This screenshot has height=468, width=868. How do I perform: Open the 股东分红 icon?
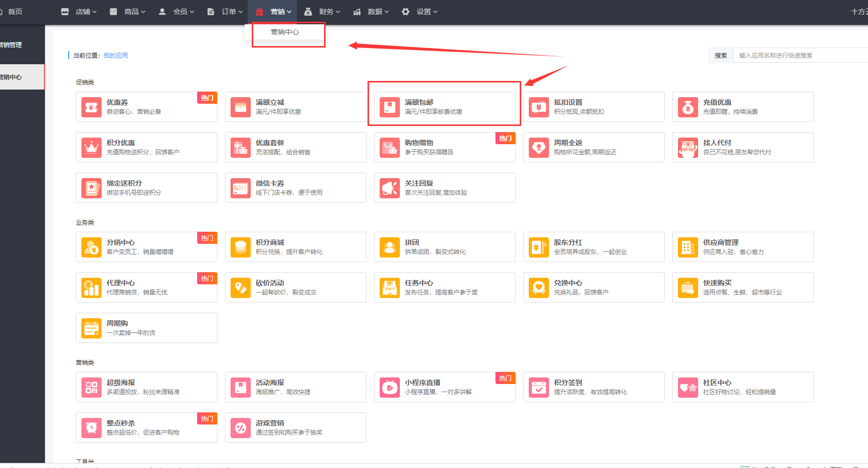[x=539, y=247]
